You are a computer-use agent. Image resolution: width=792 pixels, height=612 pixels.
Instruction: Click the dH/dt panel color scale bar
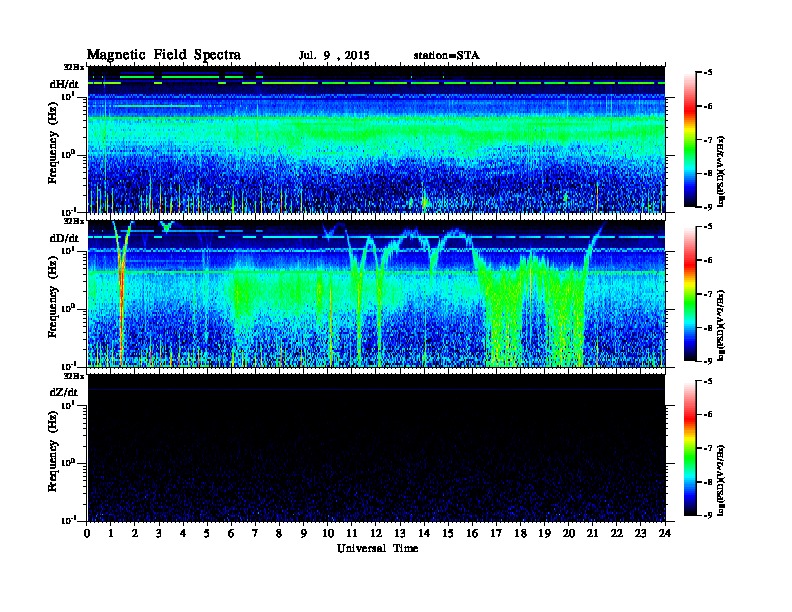point(690,140)
